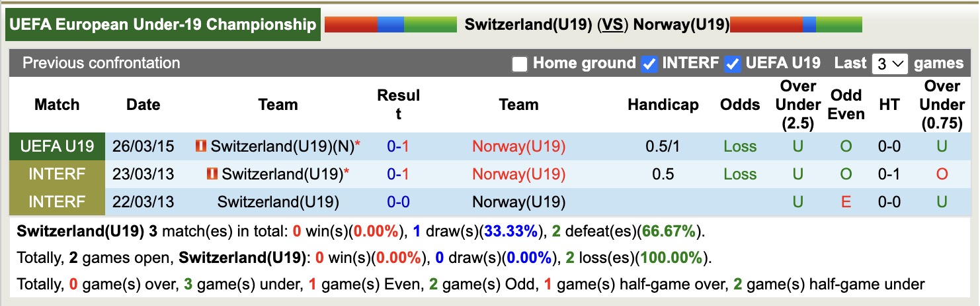Viewport: 980px width, 306px height.
Task: Click the red card icon beside Switzerland(U19)(N)
Action: coord(201,146)
